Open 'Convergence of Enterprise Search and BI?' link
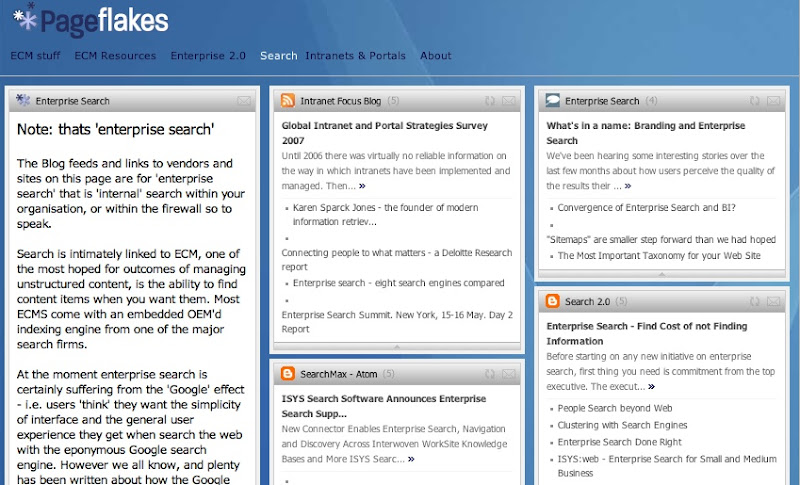The height and width of the screenshot is (485, 800). point(646,207)
